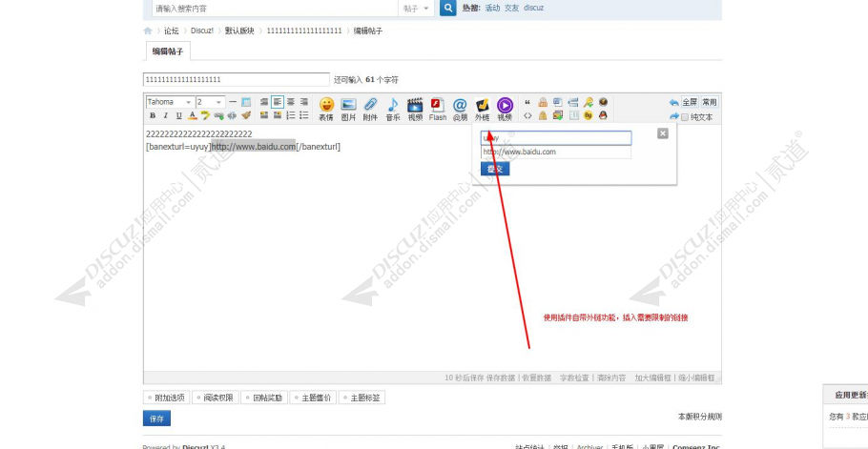Insert an emoticon with 表情 icon
Viewport: 868px width, 449px height.
pos(326,109)
